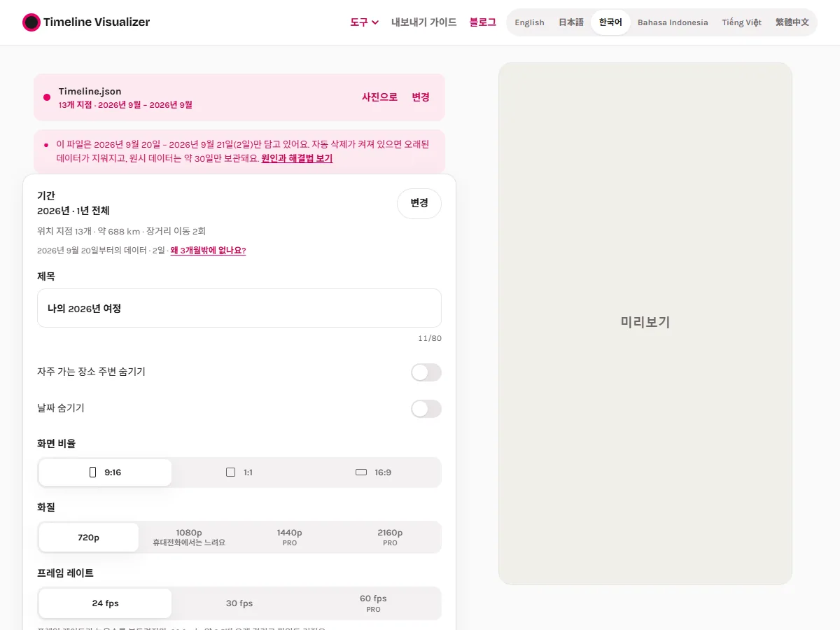Open 왜 3개월밖에 없나요? link

click(x=208, y=251)
